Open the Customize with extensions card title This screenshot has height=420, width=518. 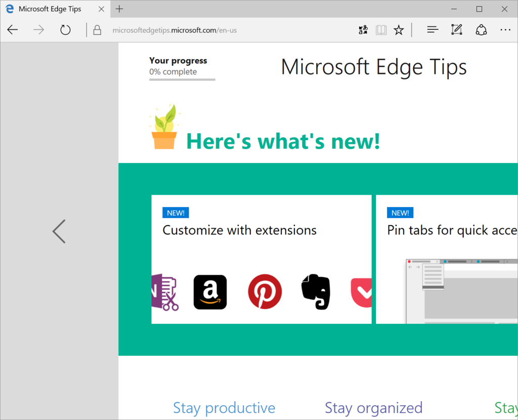(239, 230)
